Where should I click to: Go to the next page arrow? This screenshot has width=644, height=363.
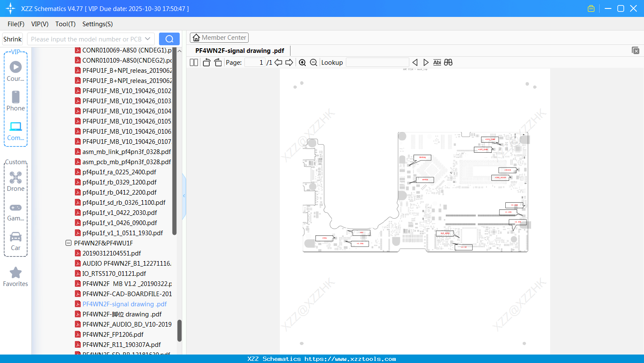click(289, 63)
